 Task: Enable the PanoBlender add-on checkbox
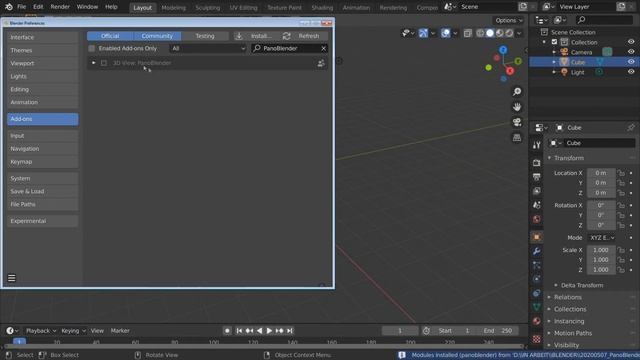point(104,63)
